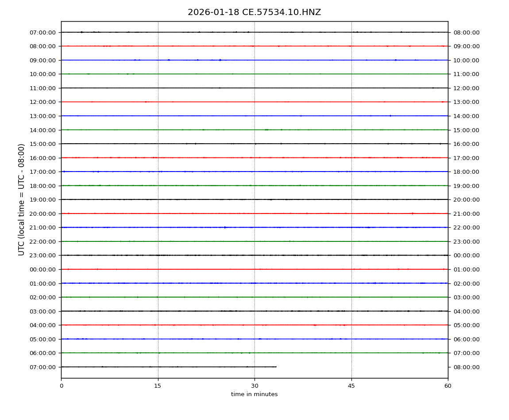Click the x-axis tick label 0
509x420 pixels.
pos(61,386)
